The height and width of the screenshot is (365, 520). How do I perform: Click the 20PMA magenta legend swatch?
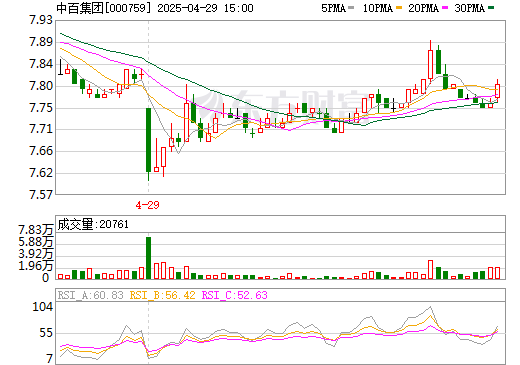coord(445,8)
